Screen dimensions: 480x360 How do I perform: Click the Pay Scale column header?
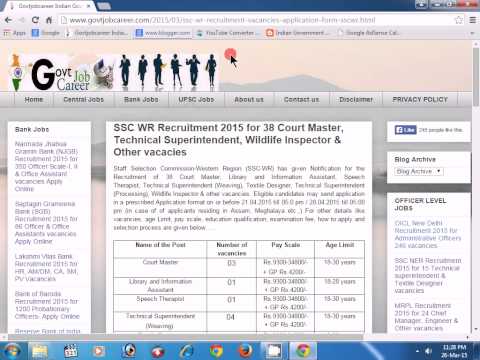coord(285,249)
